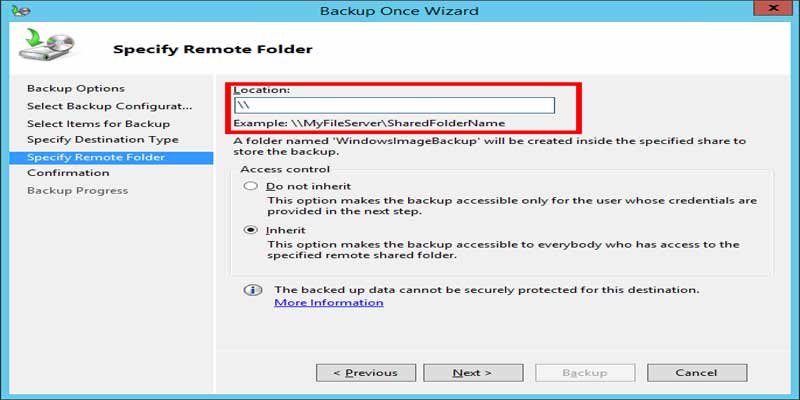Screen dimensions: 800x400
Task: Cancel the backup wizard
Action: point(696,372)
